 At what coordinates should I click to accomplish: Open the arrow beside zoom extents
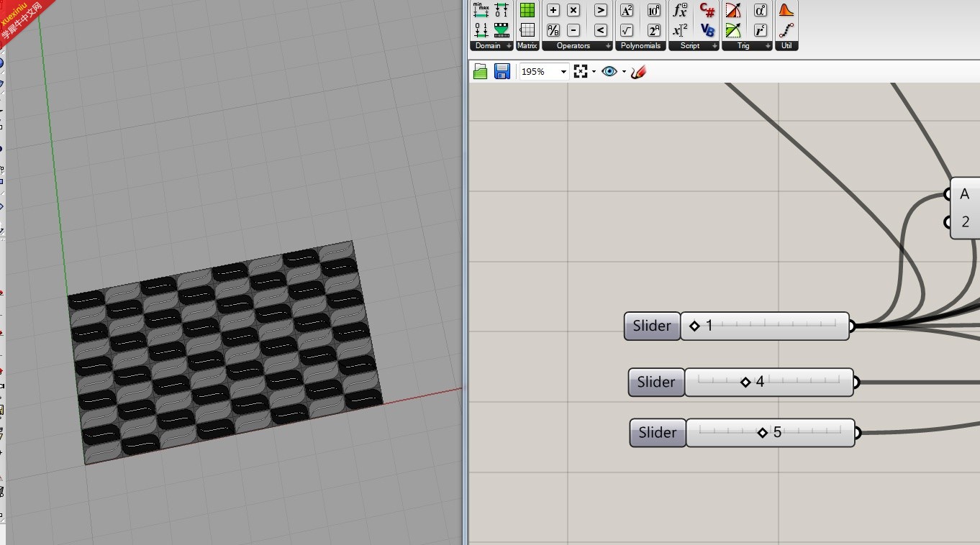pyautogui.click(x=594, y=72)
